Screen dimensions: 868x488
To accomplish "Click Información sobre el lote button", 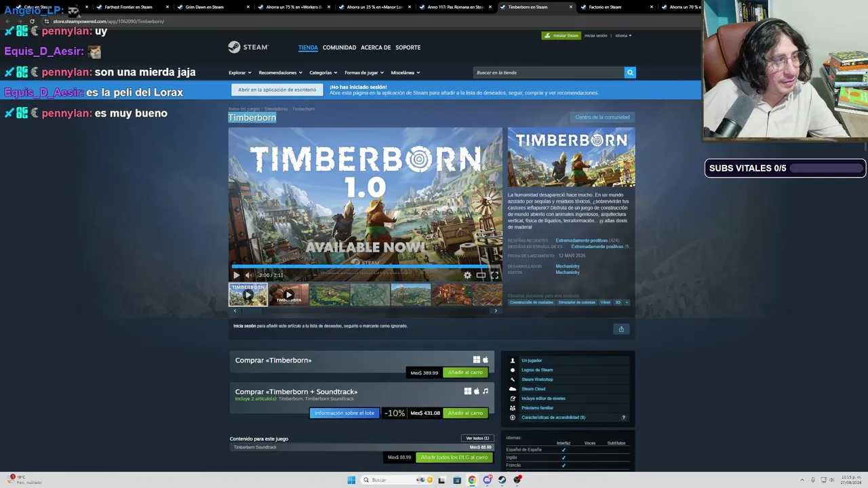I will [x=344, y=413].
